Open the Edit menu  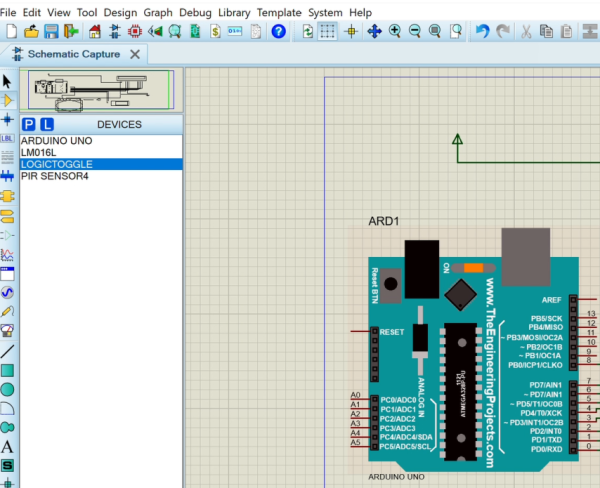point(31,13)
